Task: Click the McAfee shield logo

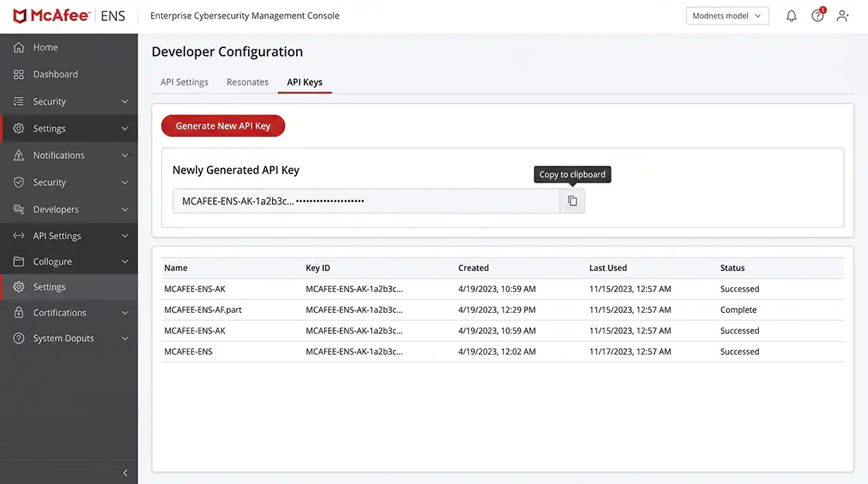Action: point(20,16)
